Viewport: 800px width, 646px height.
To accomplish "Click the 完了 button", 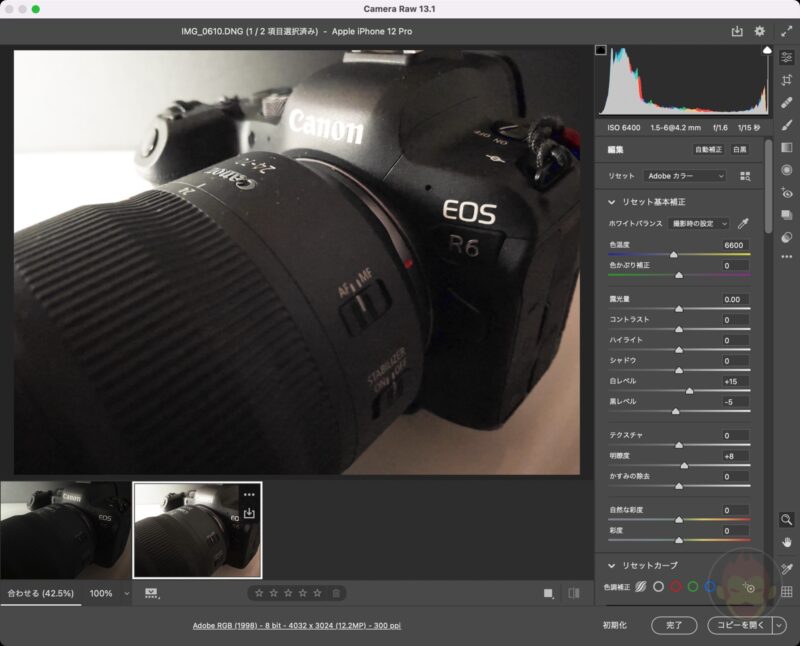I will pos(674,625).
